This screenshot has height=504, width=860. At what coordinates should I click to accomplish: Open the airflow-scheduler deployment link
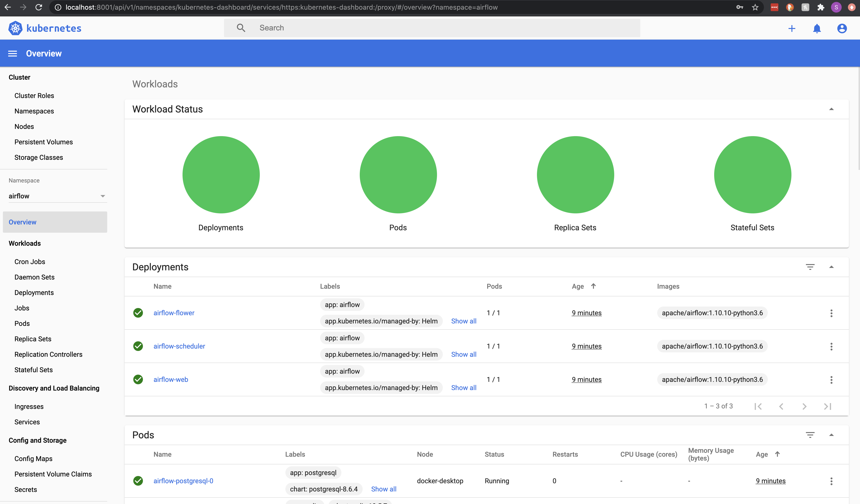[x=179, y=346]
